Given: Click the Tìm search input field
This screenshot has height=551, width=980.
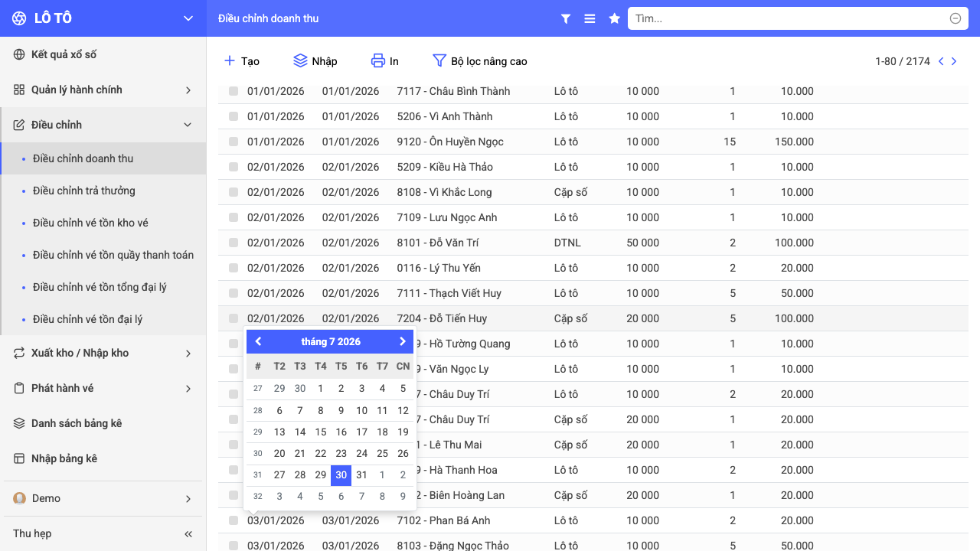Looking at the screenshot, I should tap(789, 18).
